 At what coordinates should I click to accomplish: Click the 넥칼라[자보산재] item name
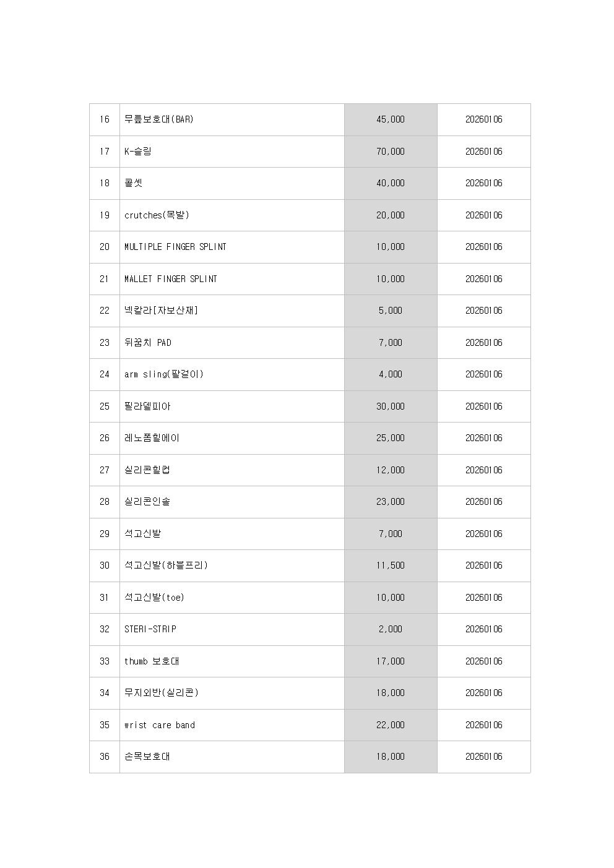pos(161,311)
